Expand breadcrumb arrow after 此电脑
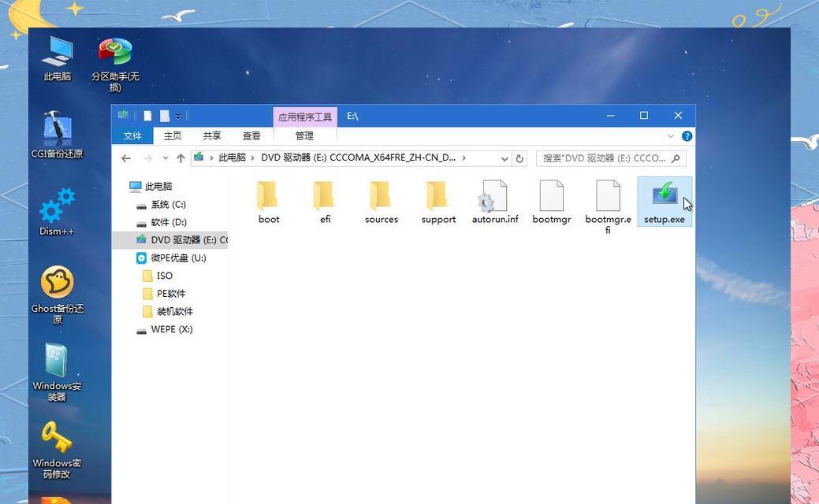This screenshot has width=819, height=504. 253,157
